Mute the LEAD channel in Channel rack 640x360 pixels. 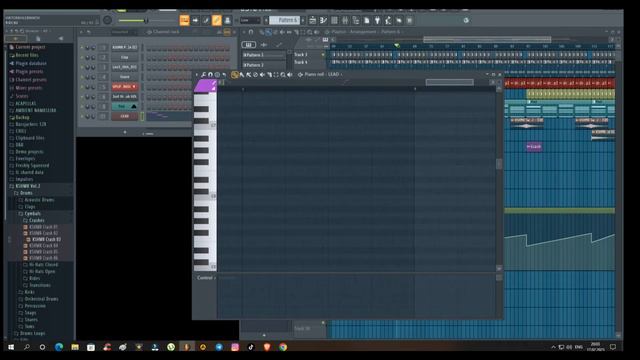pyautogui.click(x=82, y=116)
